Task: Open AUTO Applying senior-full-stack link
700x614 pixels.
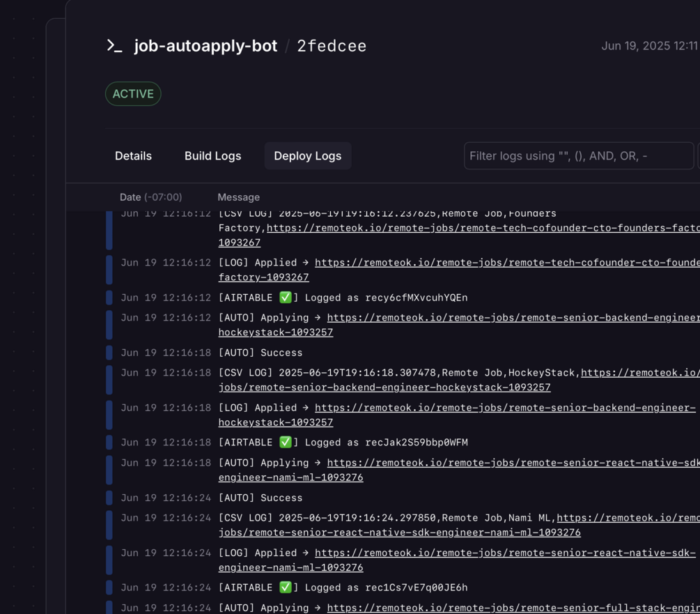Action: (x=513, y=608)
